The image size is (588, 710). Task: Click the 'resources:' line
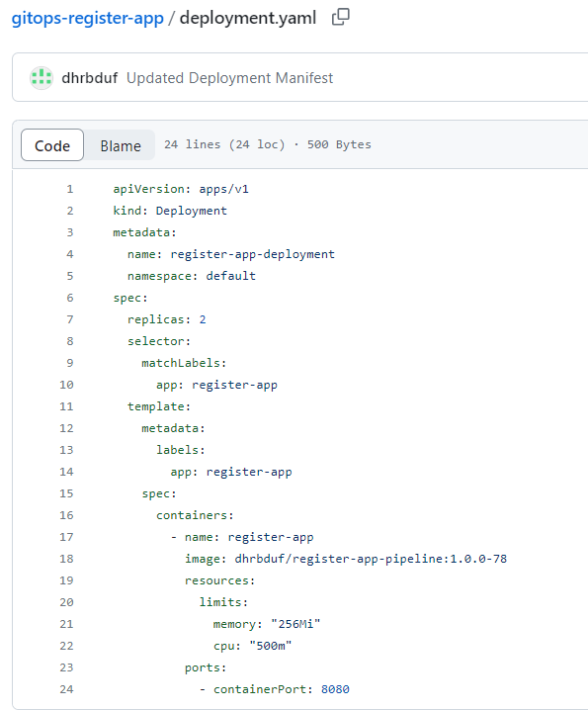pos(219,580)
